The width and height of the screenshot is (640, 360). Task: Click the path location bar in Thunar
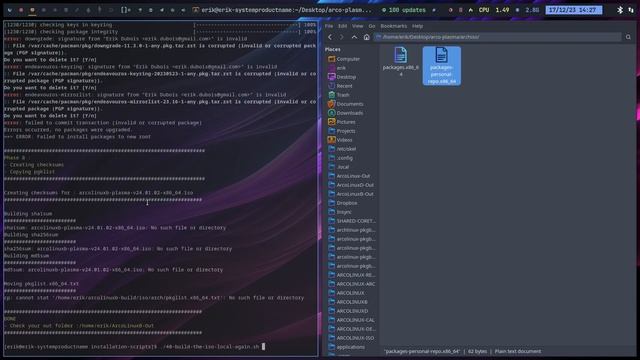coord(498,37)
